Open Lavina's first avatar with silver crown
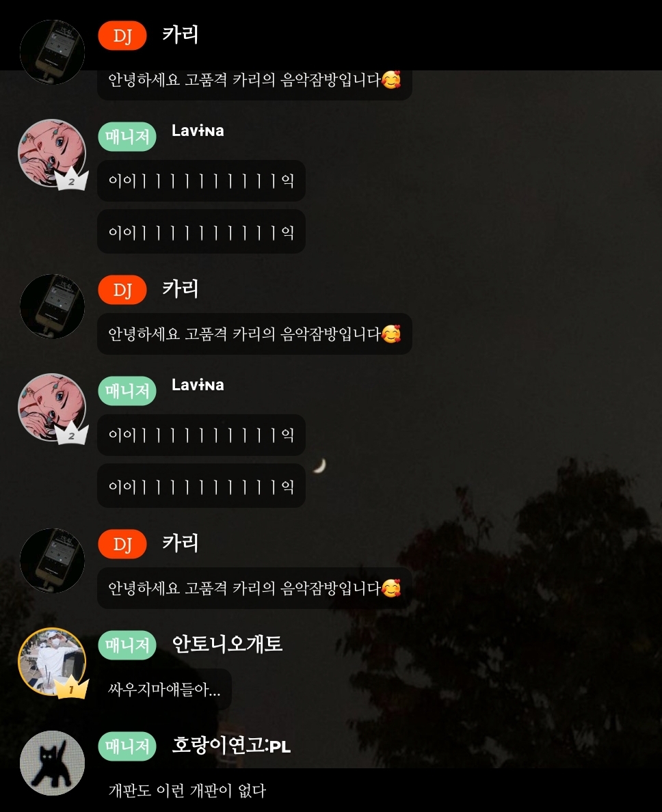662x812 pixels. (x=52, y=153)
